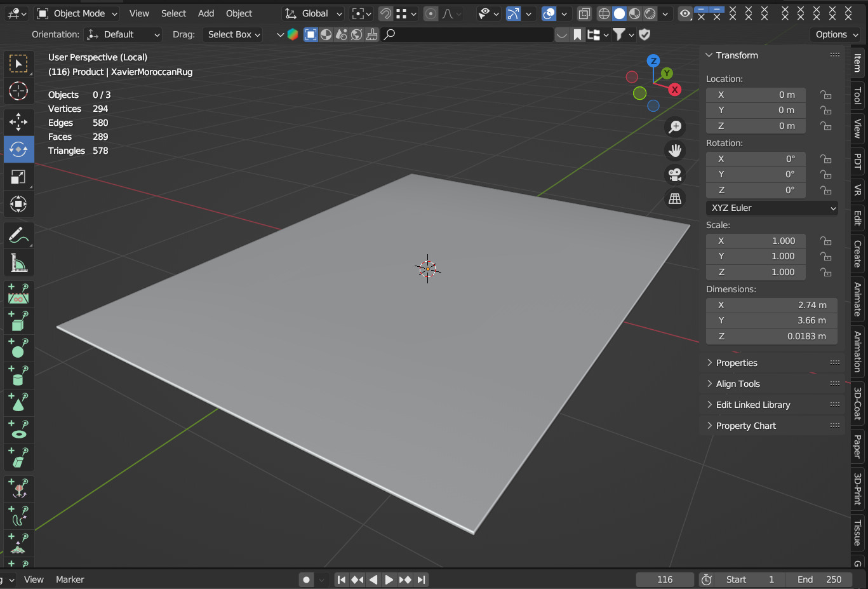Open the Options popover

[836, 34]
